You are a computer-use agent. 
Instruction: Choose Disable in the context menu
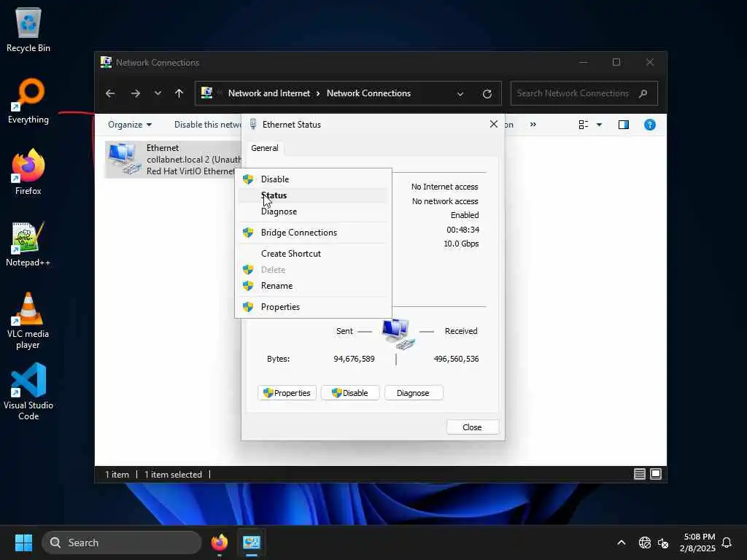click(313, 179)
